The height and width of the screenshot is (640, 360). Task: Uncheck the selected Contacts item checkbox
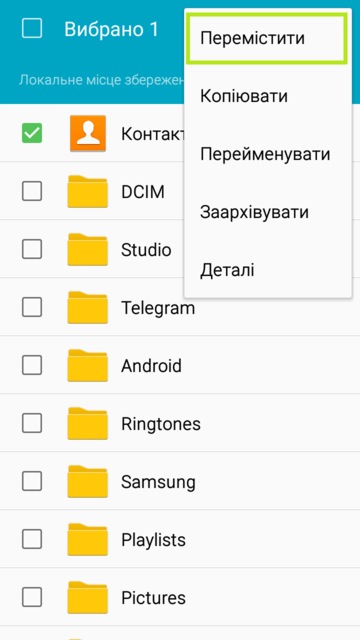32,133
